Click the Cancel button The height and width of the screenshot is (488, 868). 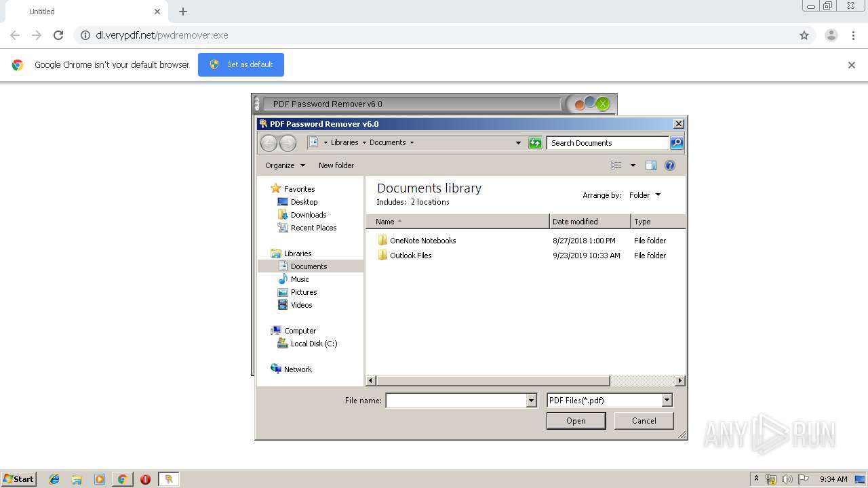click(644, 421)
